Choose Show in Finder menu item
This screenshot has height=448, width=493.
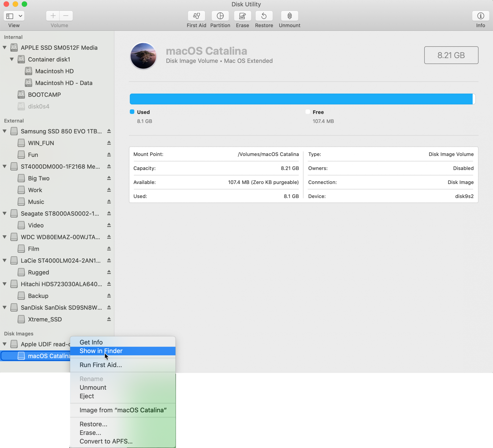(123, 351)
